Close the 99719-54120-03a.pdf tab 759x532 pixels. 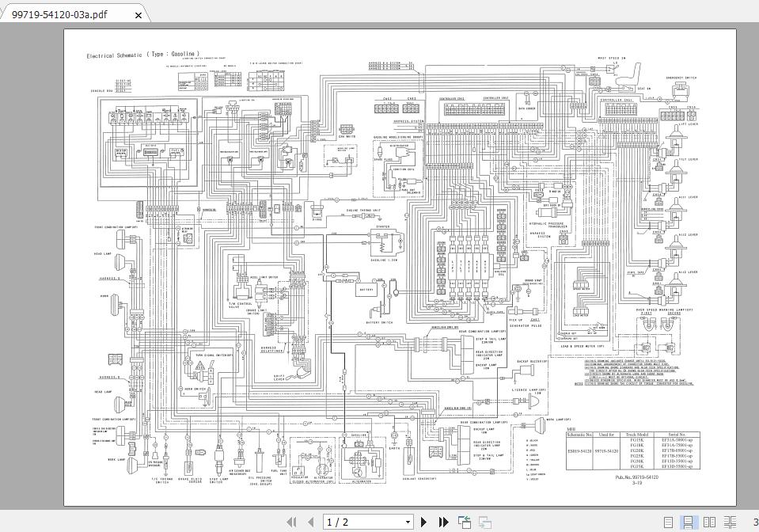139,15
